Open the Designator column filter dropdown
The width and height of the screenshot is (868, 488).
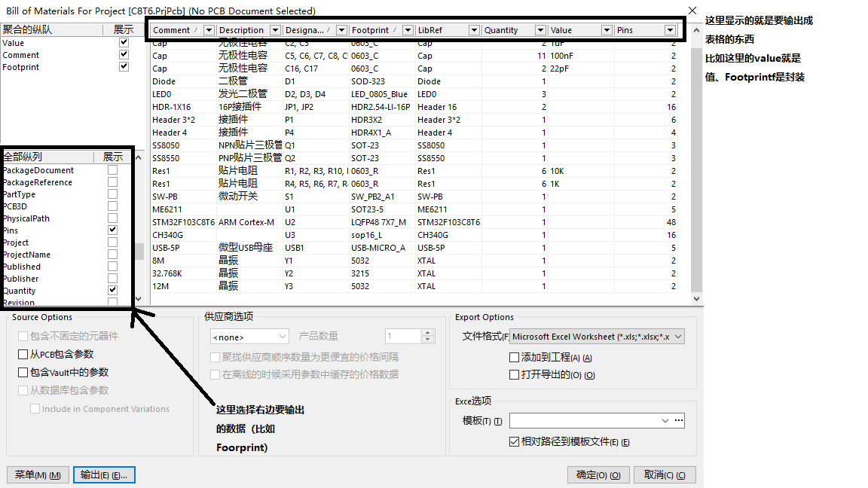341,30
